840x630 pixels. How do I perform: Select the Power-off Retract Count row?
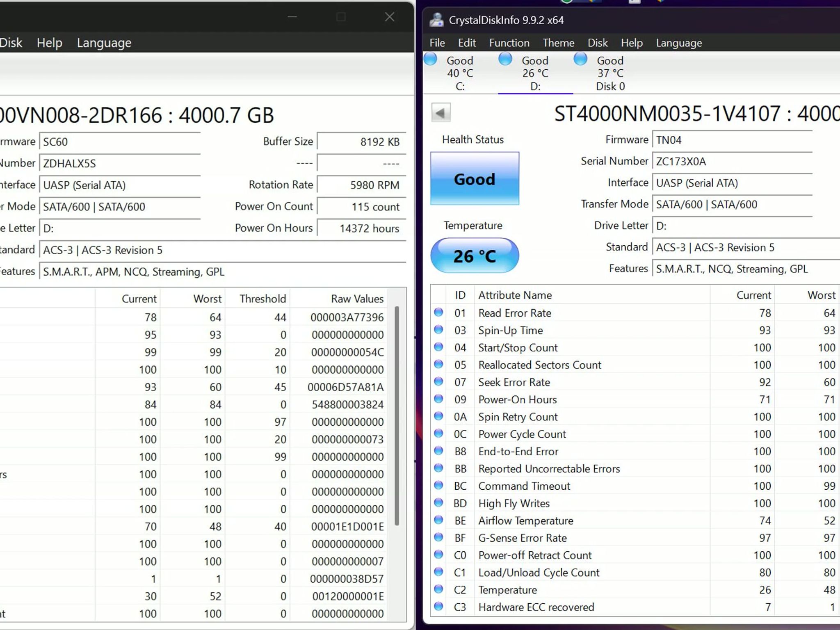[x=635, y=555]
